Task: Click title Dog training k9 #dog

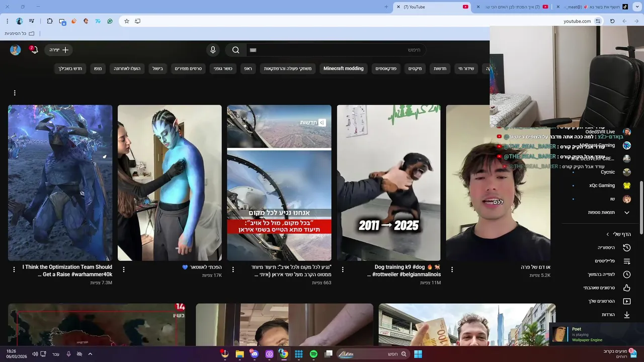Action: pyautogui.click(x=405, y=271)
